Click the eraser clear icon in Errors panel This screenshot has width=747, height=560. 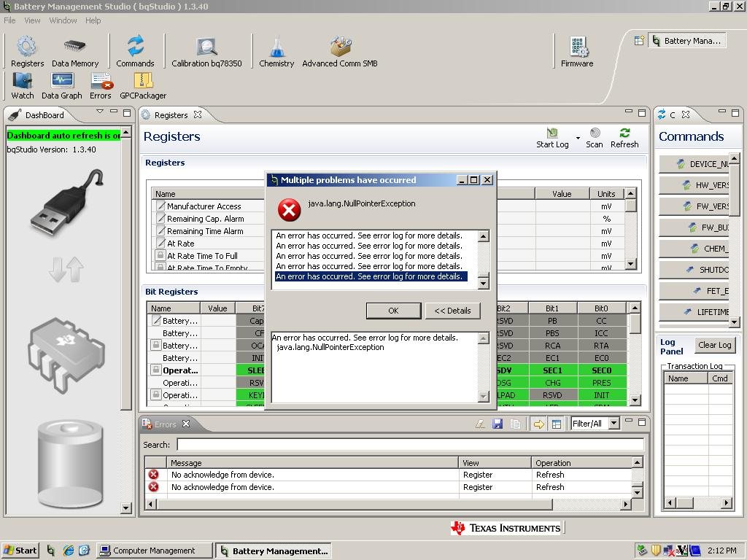click(480, 424)
